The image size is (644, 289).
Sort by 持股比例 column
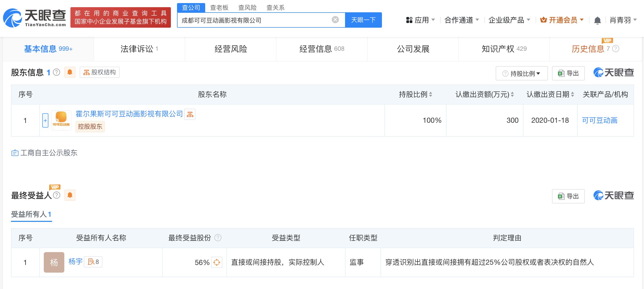[431, 95]
